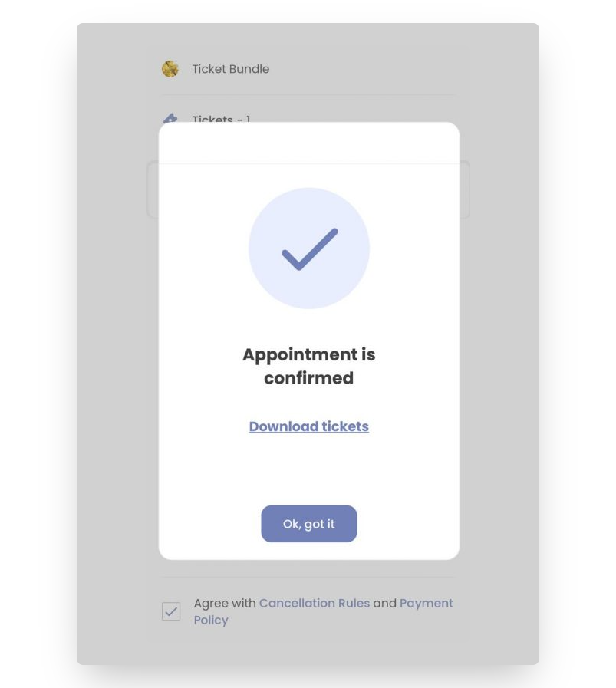The image size is (616, 688).
Task: Open the Cancellation Rules link
Action: (315, 603)
